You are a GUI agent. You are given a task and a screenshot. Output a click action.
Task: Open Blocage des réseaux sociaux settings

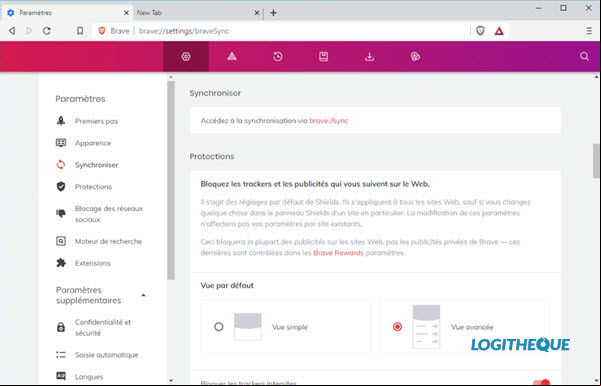click(109, 214)
